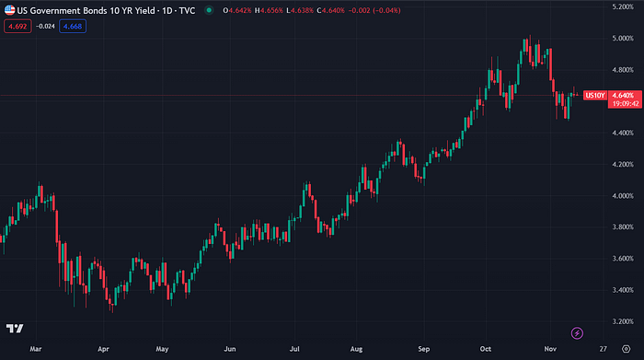Screen dimensions: 644x360
Task: Click the 3.800% price axis label
Action: click(x=623, y=227)
